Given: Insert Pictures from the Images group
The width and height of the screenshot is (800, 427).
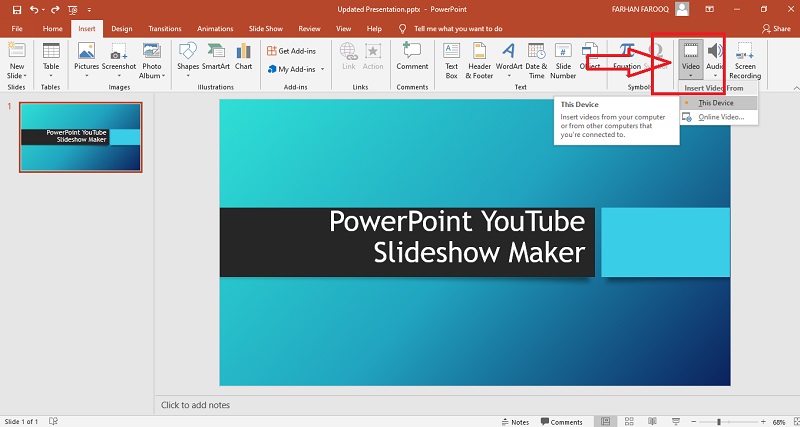Looking at the screenshot, I should coord(87,56).
